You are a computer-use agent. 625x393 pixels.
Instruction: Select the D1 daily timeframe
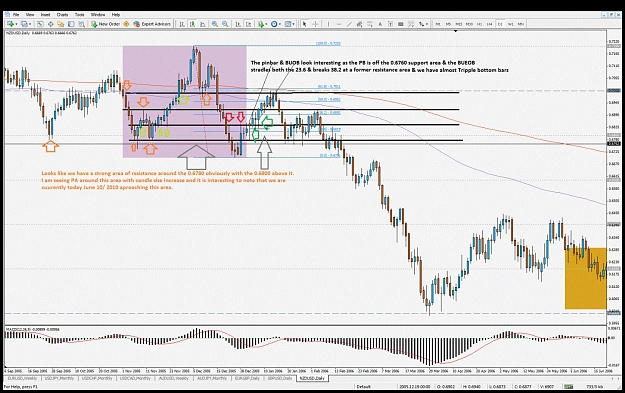500,24
